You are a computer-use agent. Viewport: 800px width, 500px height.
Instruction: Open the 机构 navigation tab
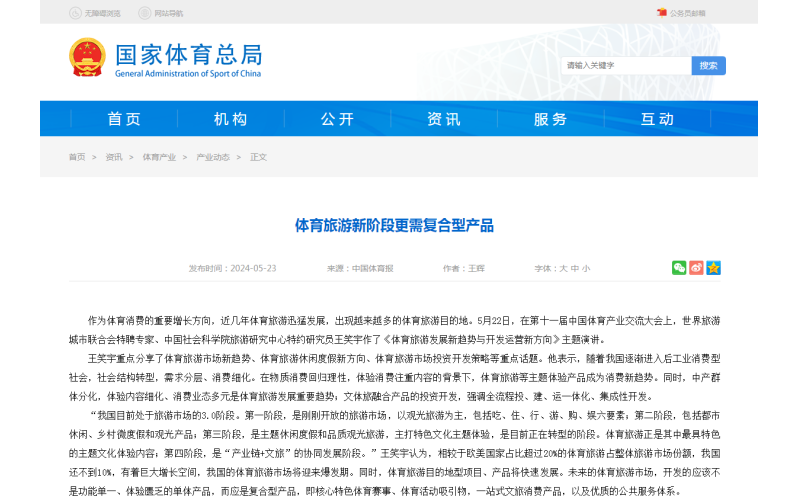click(x=231, y=119)
